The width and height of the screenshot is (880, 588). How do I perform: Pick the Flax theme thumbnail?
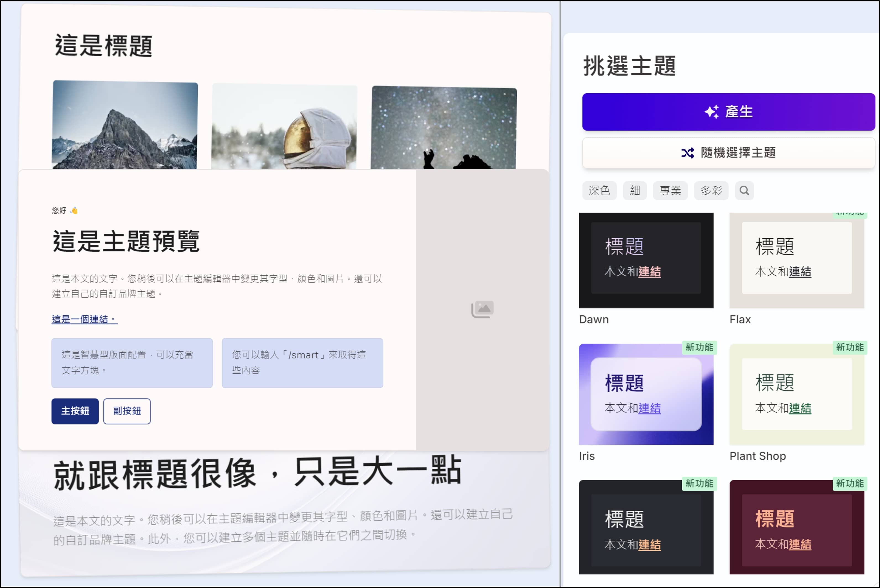(796, 260)
